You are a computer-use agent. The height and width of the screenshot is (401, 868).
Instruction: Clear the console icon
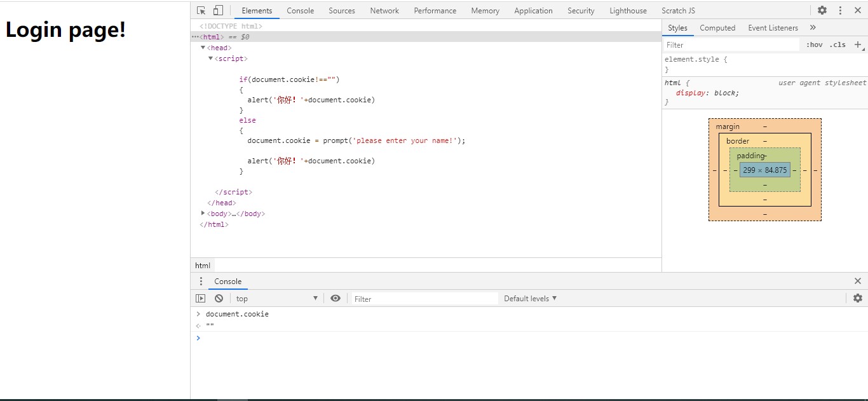219,299
